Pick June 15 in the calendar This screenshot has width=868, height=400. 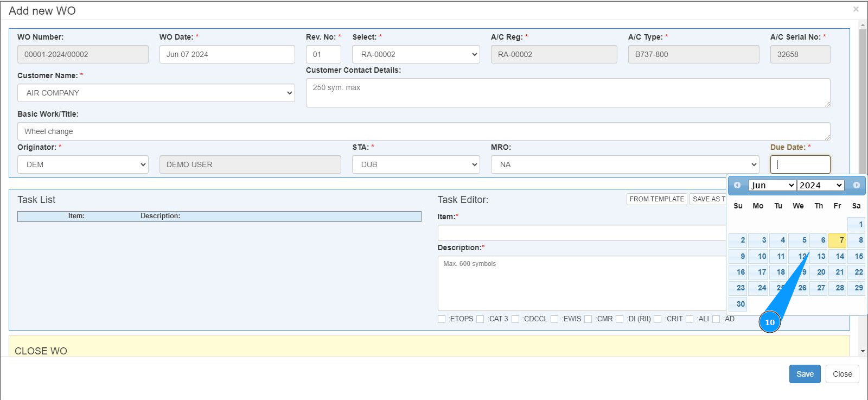[857, 256]
